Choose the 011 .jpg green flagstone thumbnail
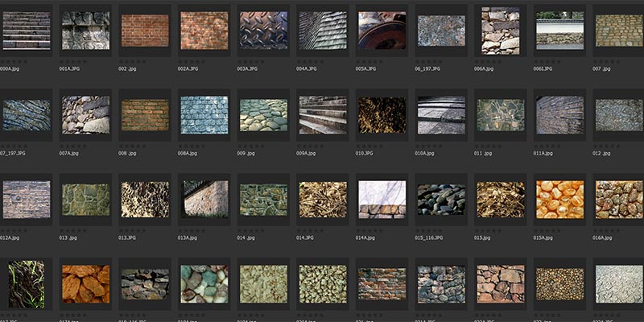 [x=501, y=115]
